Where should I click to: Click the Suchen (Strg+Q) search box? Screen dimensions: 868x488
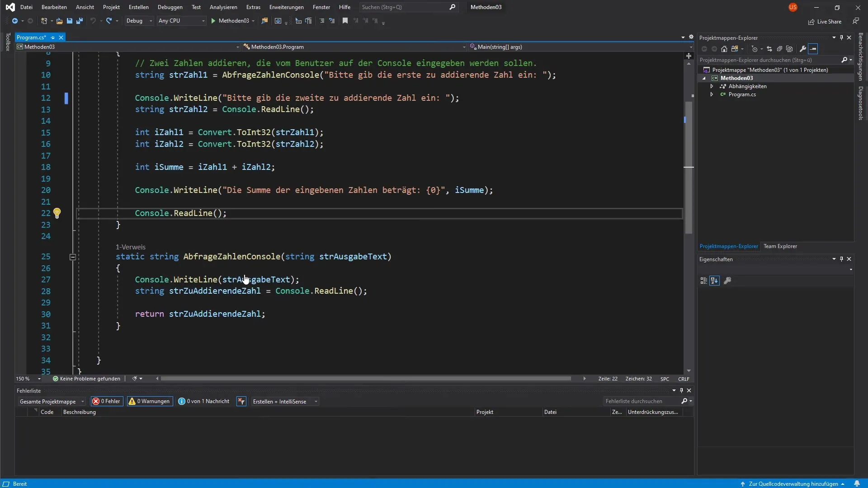tap(408, 7)
